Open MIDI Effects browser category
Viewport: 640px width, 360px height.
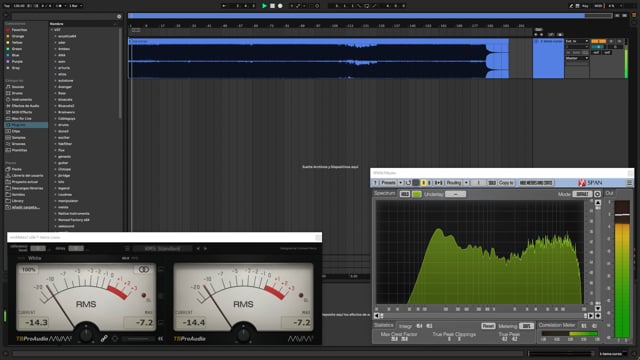(22, 112)
